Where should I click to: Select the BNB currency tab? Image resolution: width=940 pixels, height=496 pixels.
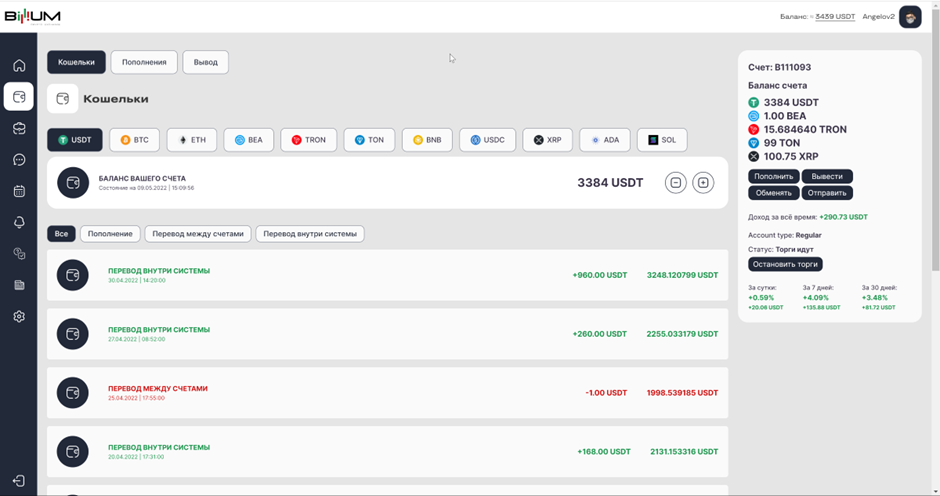click(x=427, y=140)
